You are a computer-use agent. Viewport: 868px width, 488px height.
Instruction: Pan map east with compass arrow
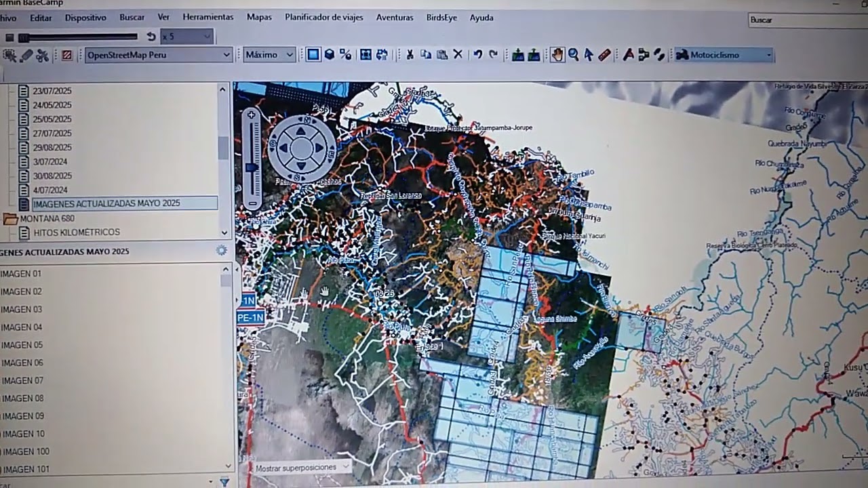click(x=320, y=148)
